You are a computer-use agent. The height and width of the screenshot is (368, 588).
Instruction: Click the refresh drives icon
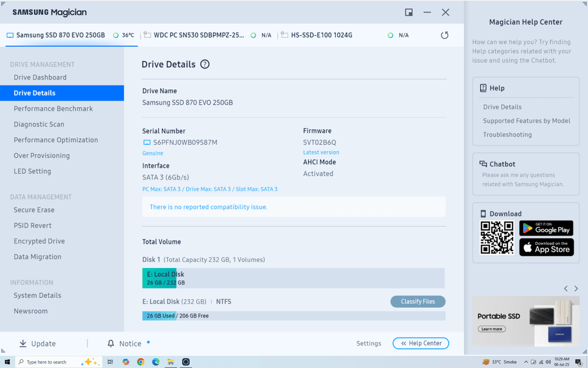coord(445,35)
